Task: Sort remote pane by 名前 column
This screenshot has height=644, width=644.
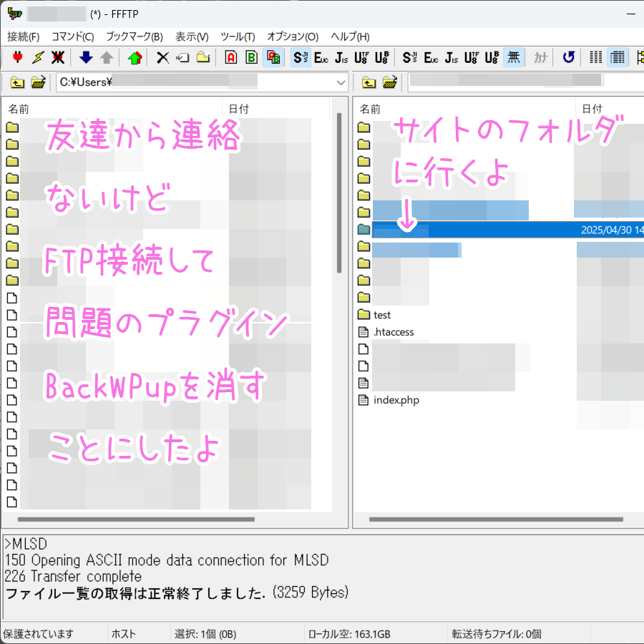Action: coord(464,109)
